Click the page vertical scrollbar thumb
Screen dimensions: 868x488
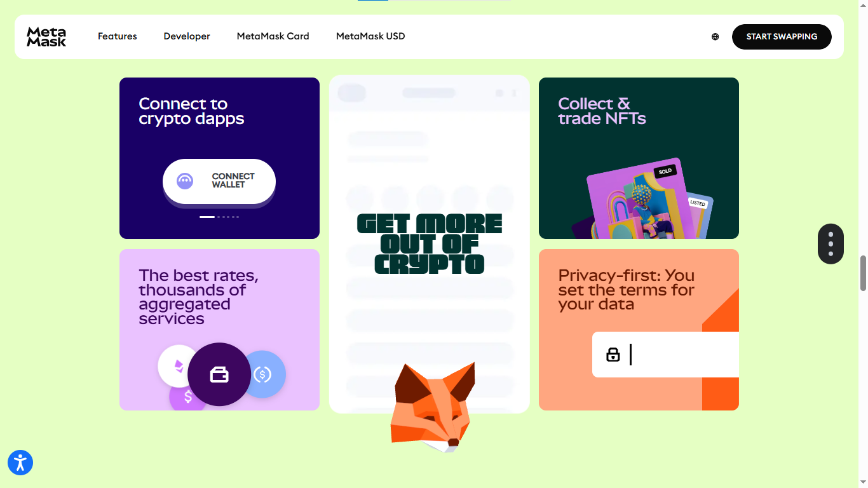pyautogui.click(x=863, y=273)
